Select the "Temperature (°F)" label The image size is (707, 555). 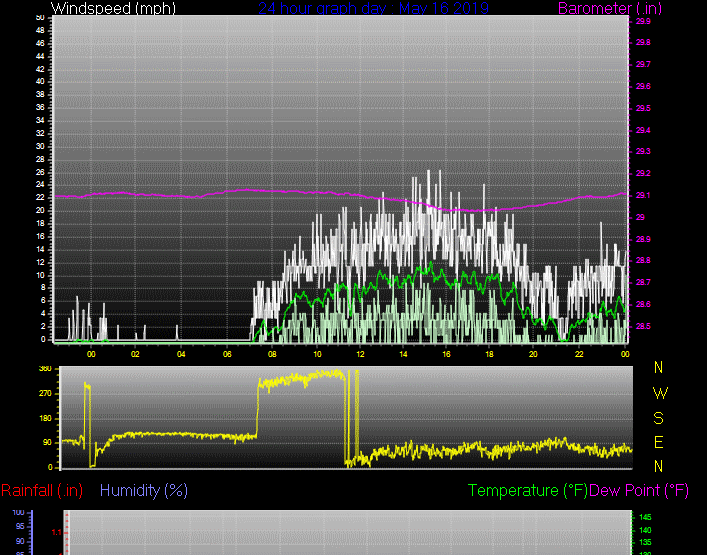click(x=528, y=491)
